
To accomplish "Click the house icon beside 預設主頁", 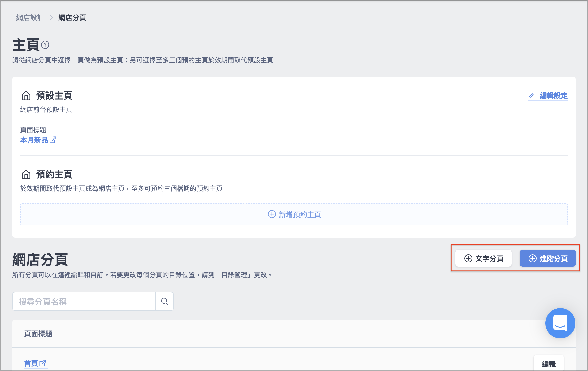I will tap(26, 96).
